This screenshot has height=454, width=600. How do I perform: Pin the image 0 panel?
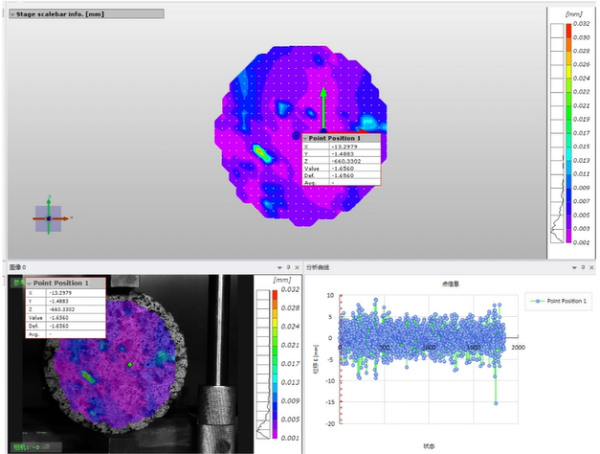288,269
